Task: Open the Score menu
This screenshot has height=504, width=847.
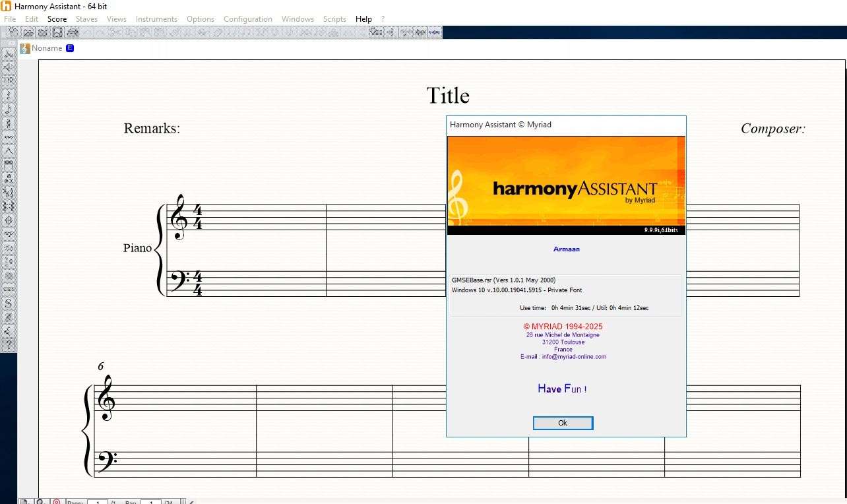Action: [x=57, y=19]
